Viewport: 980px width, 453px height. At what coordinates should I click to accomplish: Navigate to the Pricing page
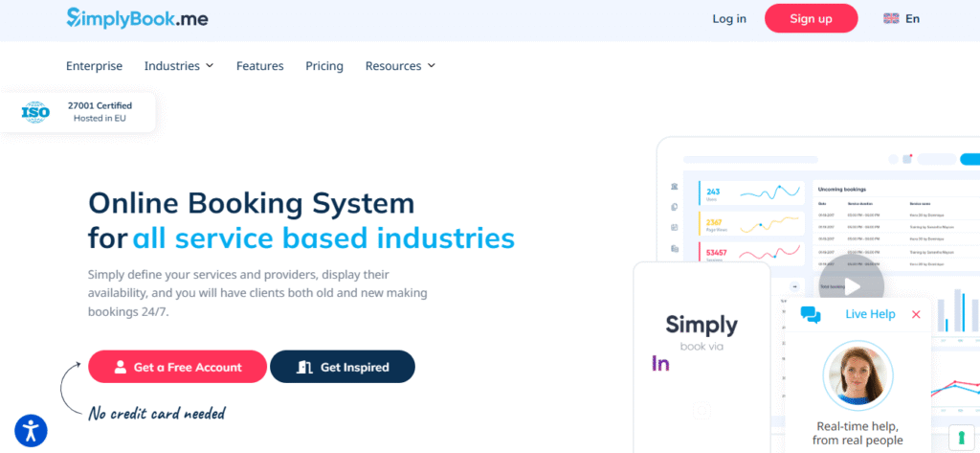(324, 66)
